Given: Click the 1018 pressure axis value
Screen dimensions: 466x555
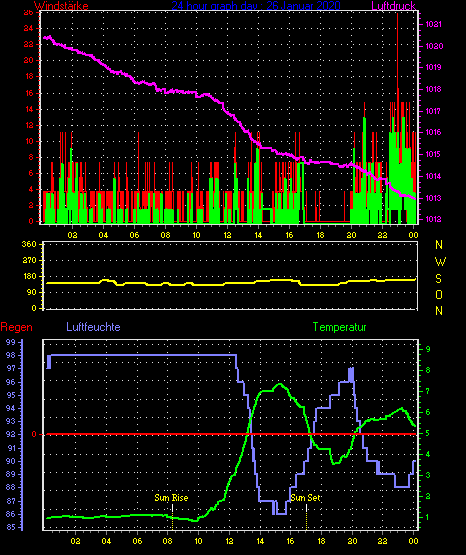Looking at the screenshot, I should coord(433,89).
